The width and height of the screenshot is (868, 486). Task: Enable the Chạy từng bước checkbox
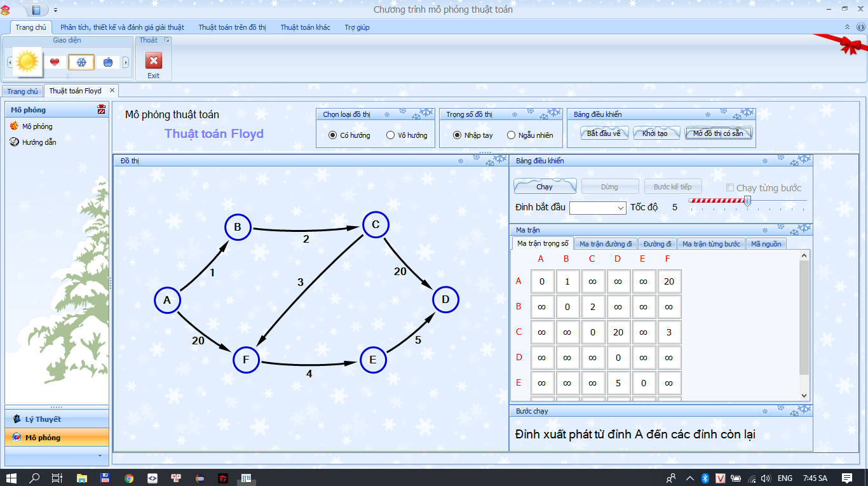pos(730,188)
